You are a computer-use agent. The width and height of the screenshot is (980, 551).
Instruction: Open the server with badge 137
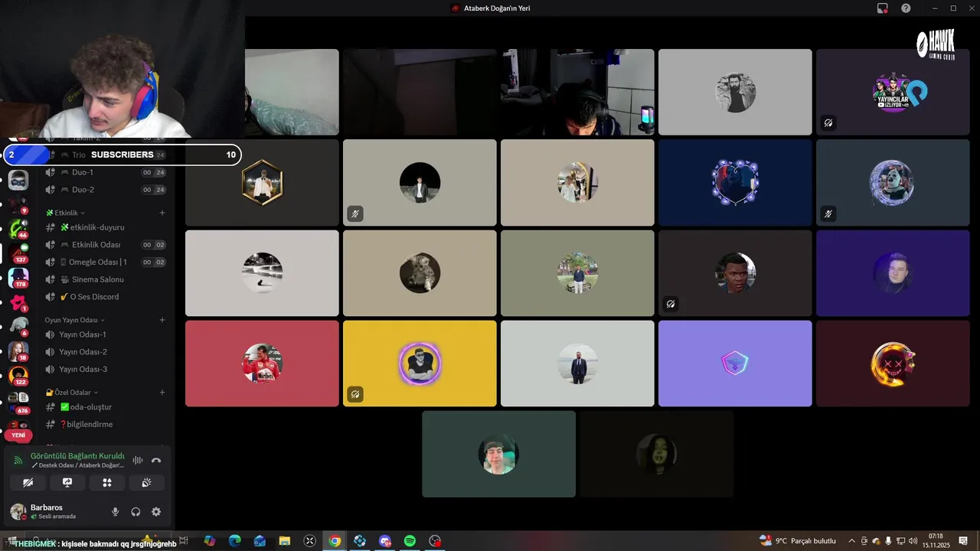(x=18, y=253)
